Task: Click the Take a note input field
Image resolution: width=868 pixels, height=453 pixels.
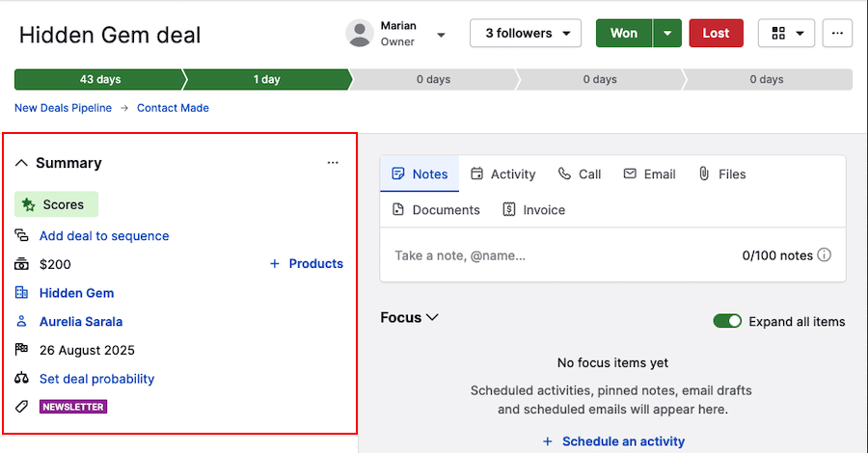Action: (x=559, y=255)
